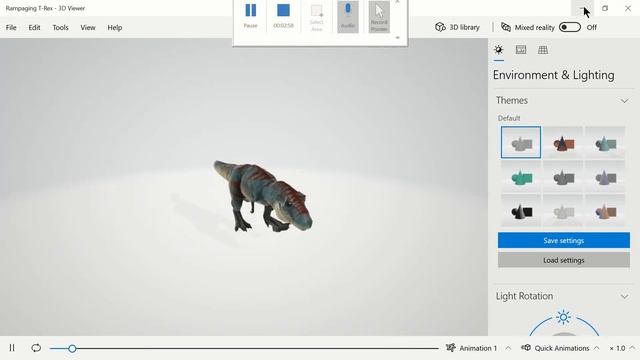Open the Tools menu

[60, 28]
